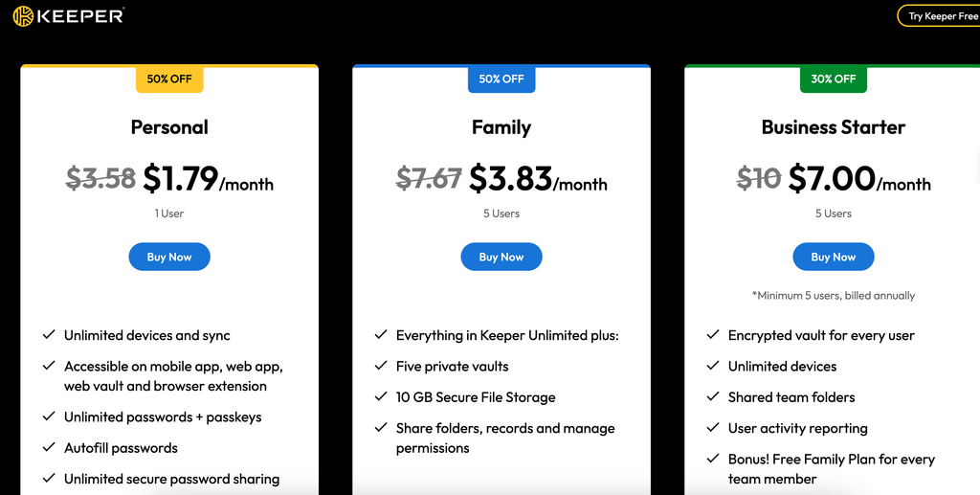Click the Try Keeper Free button
980x495 pixels.
939,16
